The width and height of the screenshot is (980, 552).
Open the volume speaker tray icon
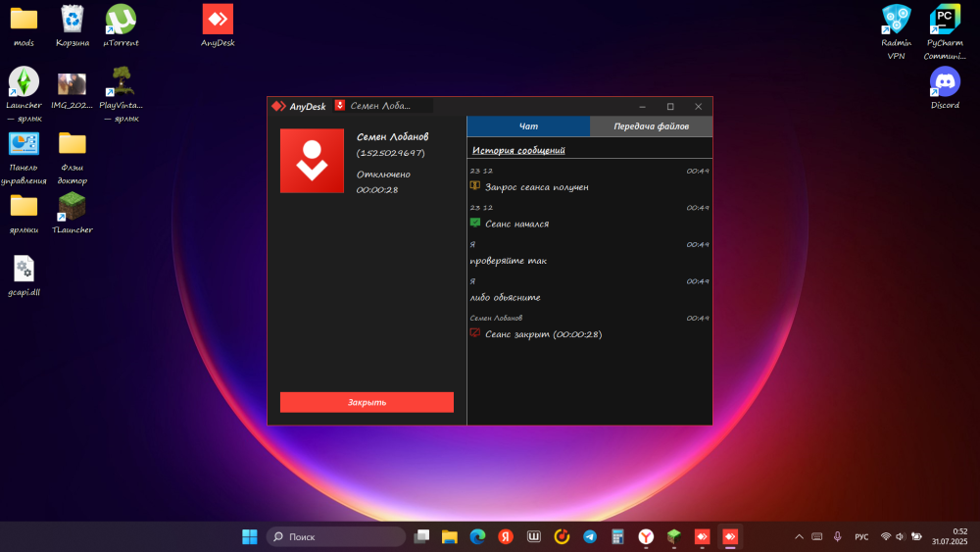click(x=900, y=536)
